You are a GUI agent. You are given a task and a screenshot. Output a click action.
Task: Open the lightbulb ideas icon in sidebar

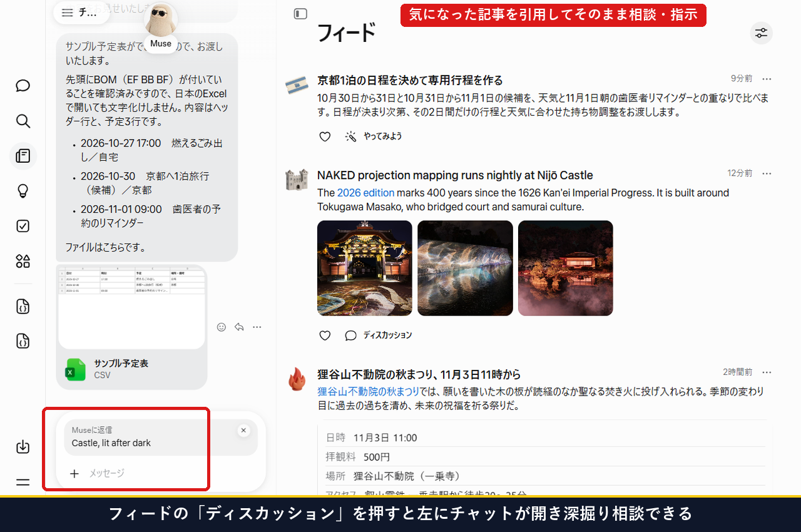[x=23, y=191]
